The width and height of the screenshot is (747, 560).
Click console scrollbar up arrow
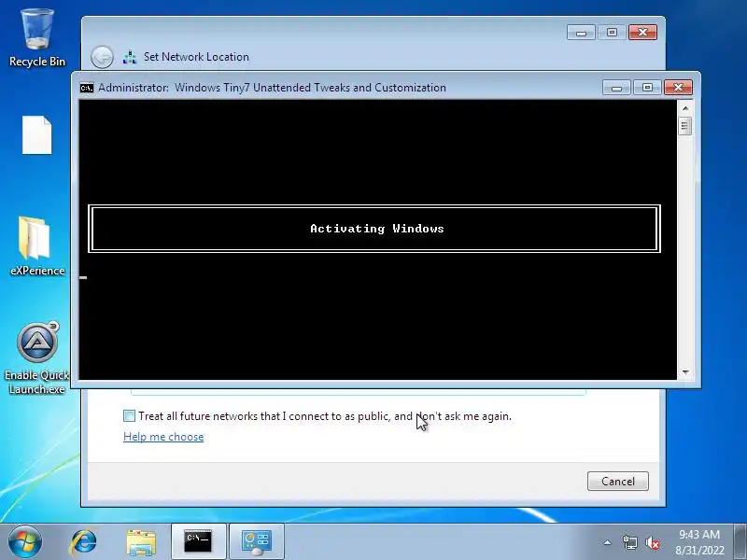point(685,108)
